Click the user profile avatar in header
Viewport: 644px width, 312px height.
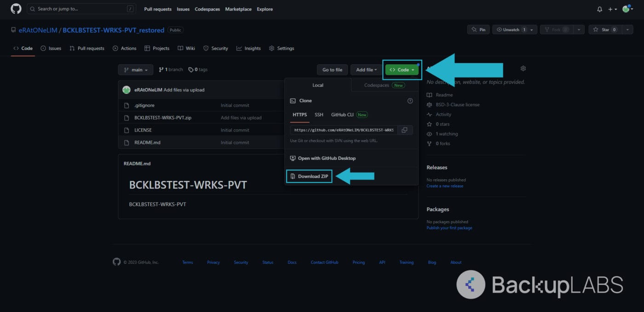click(x=626, y=9)
